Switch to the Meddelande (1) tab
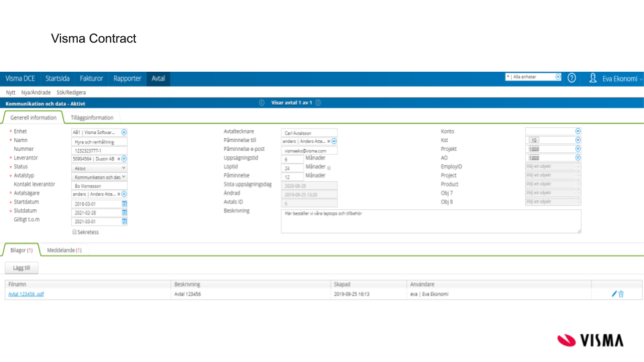Viewport: 644px width, 362px height. pyautogui.click(x=64, y=250)
